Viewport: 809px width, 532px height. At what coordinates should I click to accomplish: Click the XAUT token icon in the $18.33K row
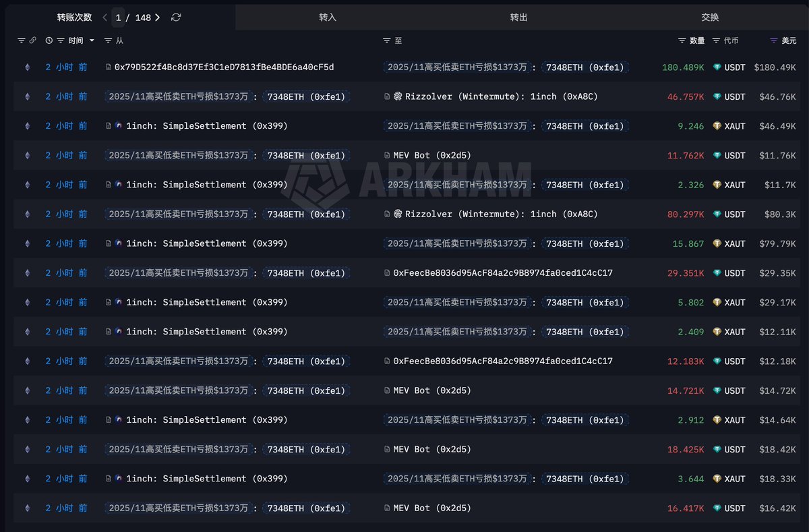(717, 479)
